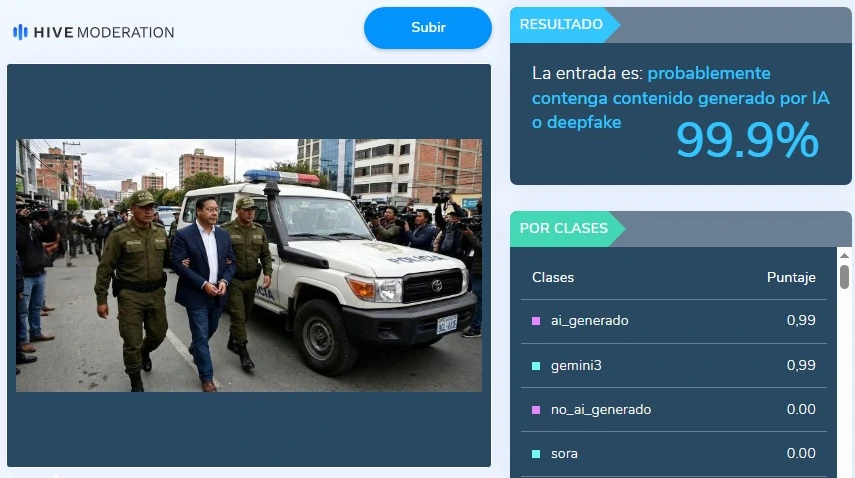
Task: Click the no_ai_generado purple swatch
Action: [x=536, y=410]
